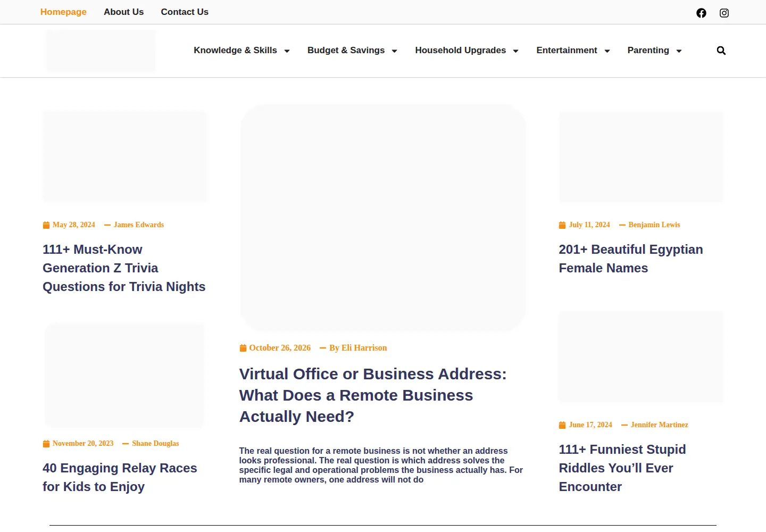Click the Virtual Office article excerpt text
This screenshot has width=766, height=532.
[x=381, y=465]
